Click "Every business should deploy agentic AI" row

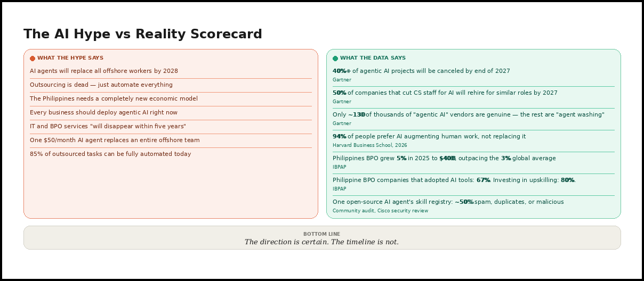(103, 112)
